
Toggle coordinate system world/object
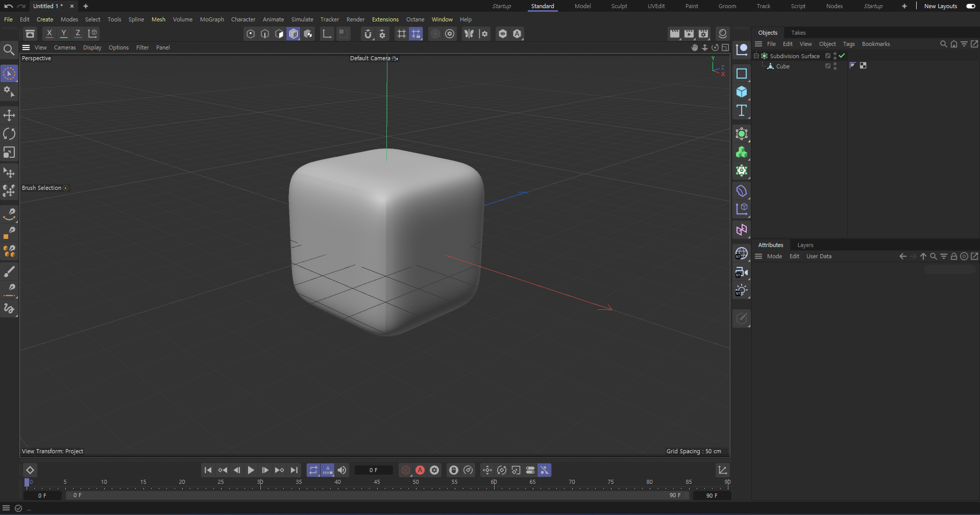pos(93,34)
